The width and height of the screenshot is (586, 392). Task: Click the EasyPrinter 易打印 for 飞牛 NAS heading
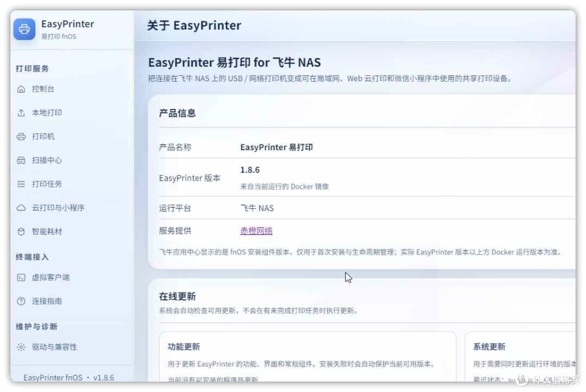pyautogui.click(x=234, y=62)
